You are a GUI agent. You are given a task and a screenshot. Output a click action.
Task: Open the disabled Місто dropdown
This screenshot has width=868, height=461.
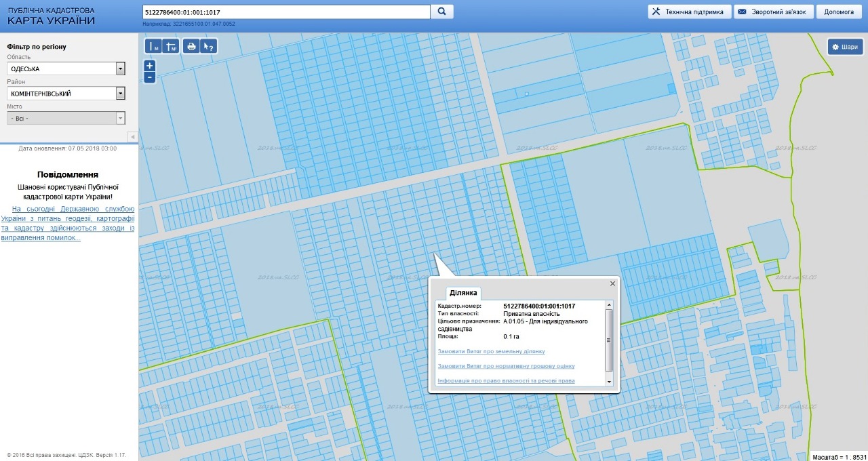pyautogui.click(x=121, y=118)
